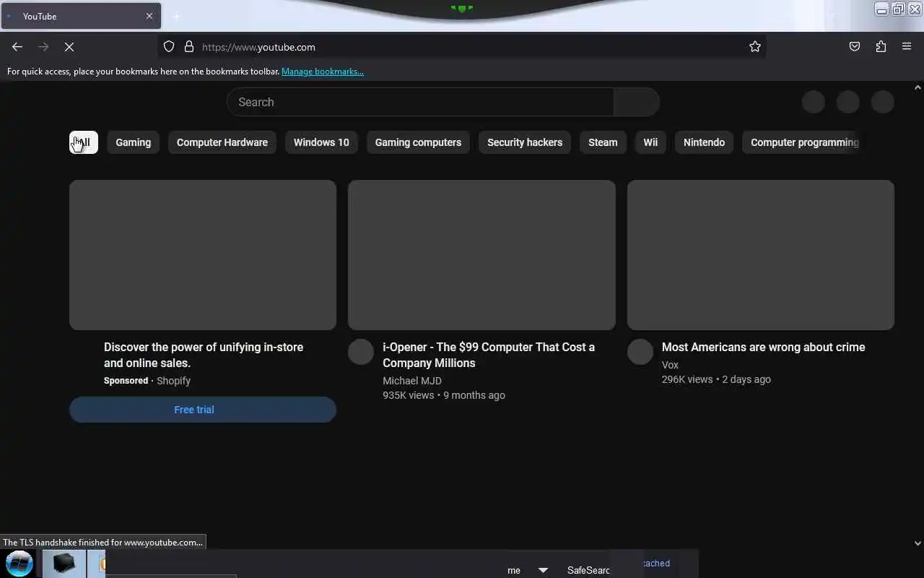Filter by the Steam chip
The image size is (924, 578).
click(603, 142)
